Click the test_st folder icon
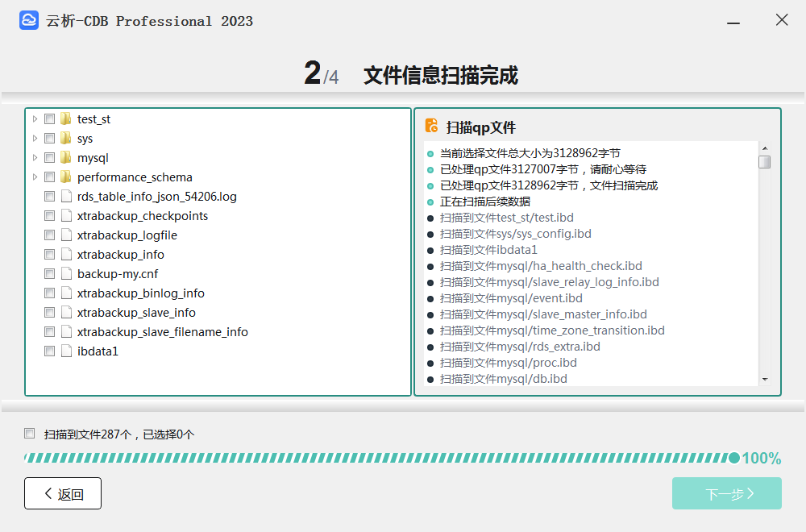Viewport: 806px width, 532px height. [x=66, y=118]
